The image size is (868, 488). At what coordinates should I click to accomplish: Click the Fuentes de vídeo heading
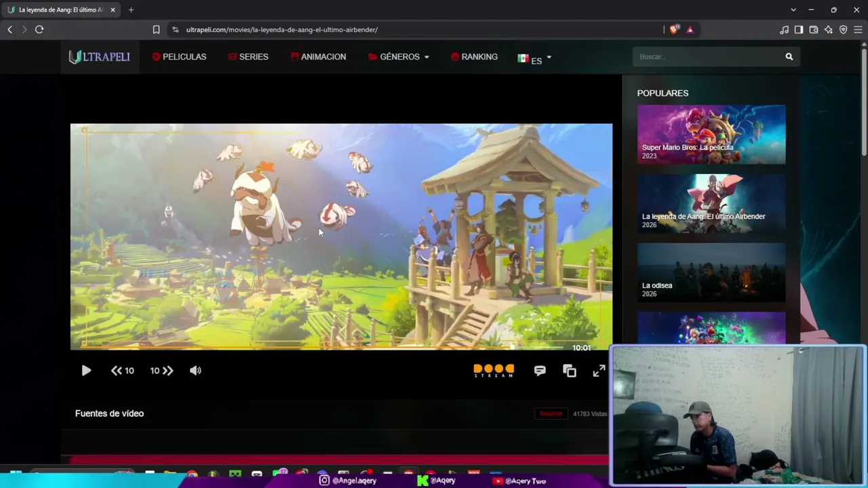pyautogui.click(x=109, y=413)
